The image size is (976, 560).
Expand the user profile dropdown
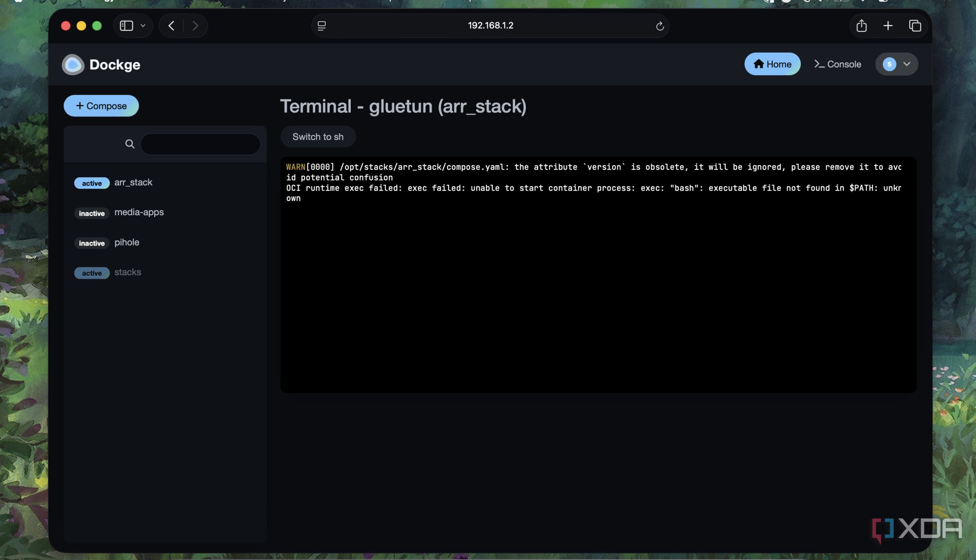pyautogui.click(x=896, y=64)
